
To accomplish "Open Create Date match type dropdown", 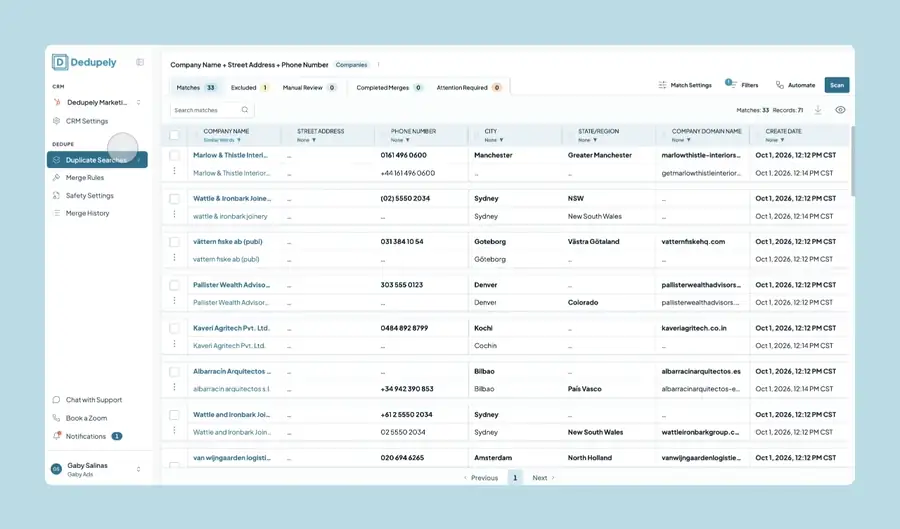I will pyautogui.click(x=775, y=140).
